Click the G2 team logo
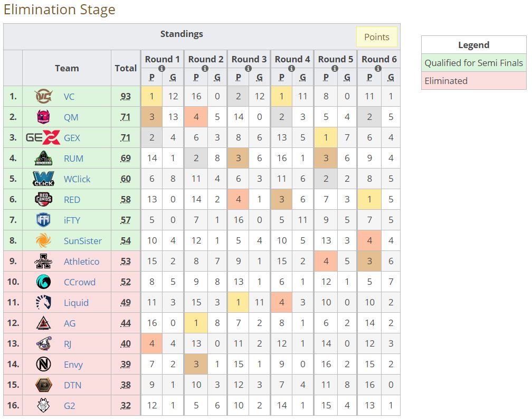 (43, 406)
